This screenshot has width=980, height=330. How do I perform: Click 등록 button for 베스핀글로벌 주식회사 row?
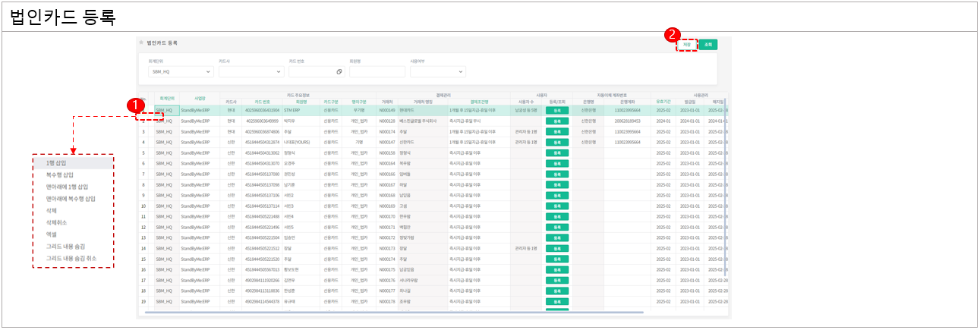click(x=556, y=121)
